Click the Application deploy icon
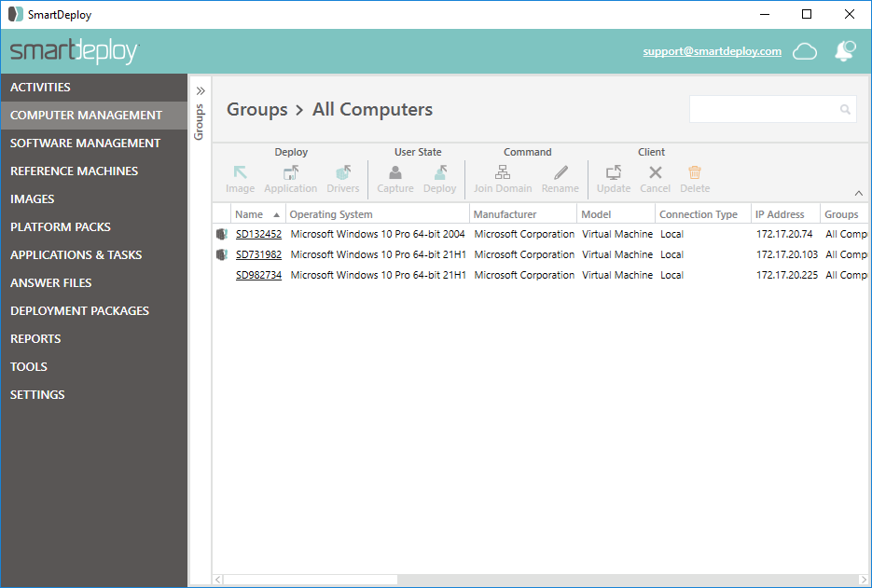872x588 pixels. (x=291, y=172)
